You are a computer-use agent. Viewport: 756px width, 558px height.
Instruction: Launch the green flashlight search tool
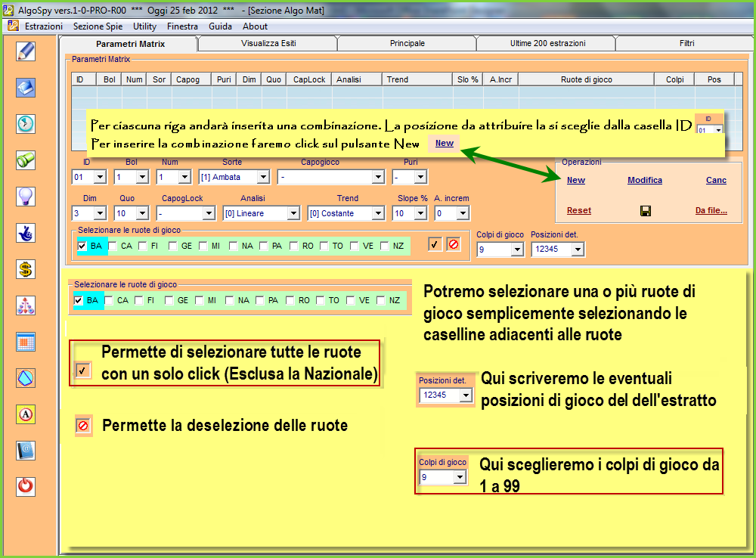click(26, 160)
